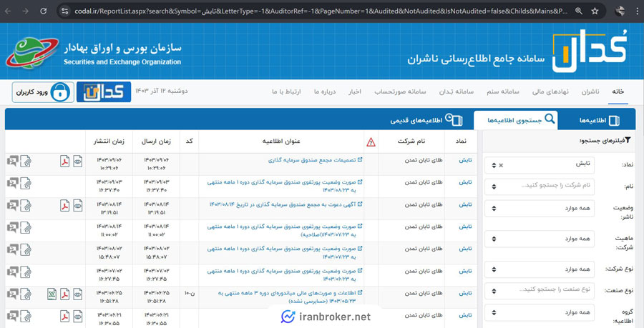Open attachments of the 1403/06/21 row

26,316
